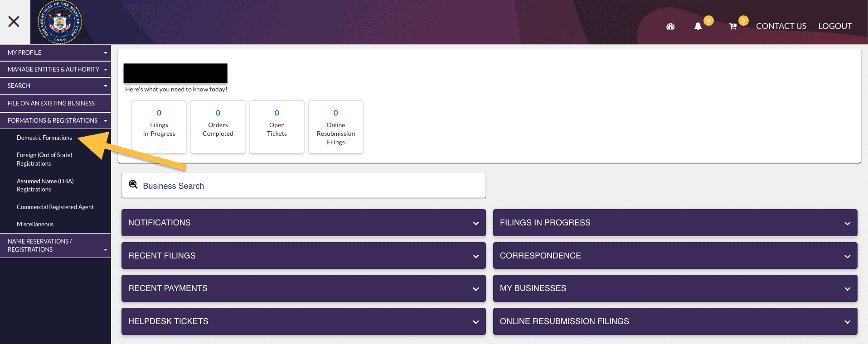Screen dimensions: 868x344
Task: Open the notifications bell icon
Action: tap(698, 27)
